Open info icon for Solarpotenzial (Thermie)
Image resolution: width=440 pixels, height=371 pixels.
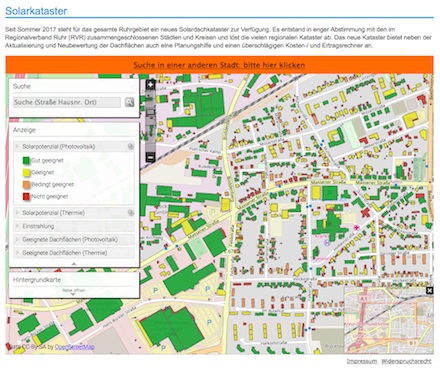(131, 213)
